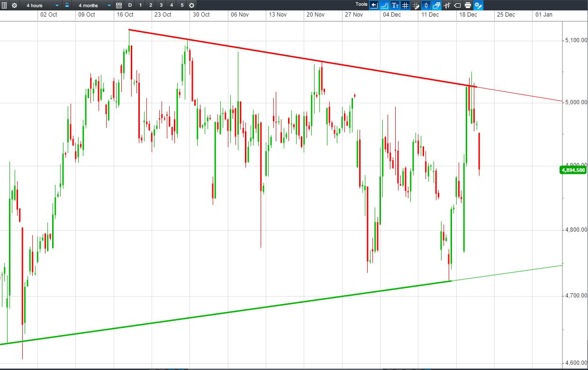
Task: Select layout preset 3
Action: pyautogui.click(x=161, y=5)
